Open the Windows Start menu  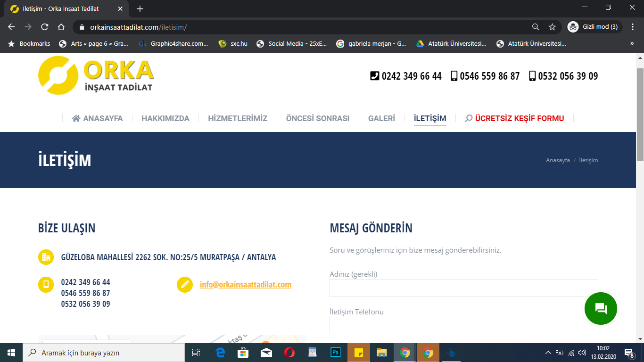tap(11, 353)
